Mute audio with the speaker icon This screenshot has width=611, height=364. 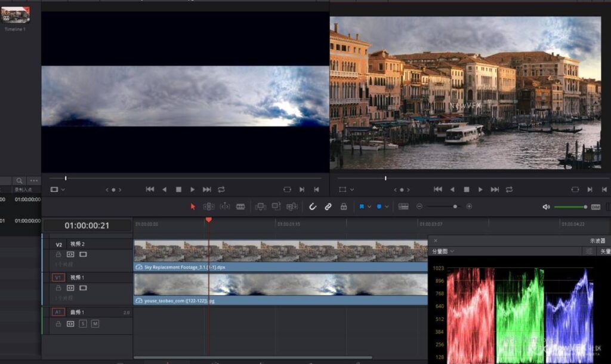547,207
